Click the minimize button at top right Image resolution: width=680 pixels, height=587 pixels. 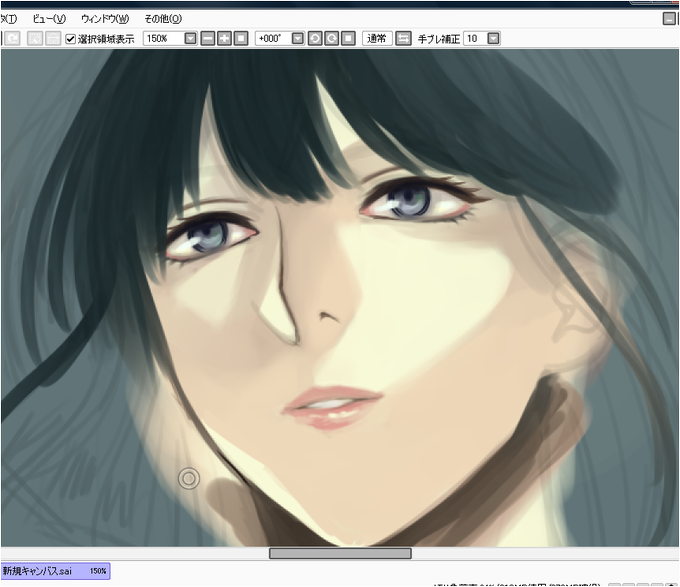click(x=669, y=19)
